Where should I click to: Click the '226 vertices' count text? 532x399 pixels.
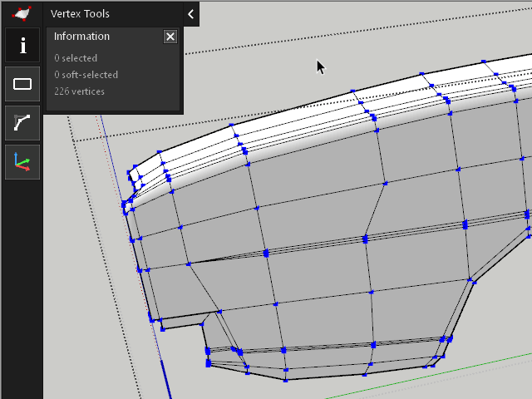80,91
